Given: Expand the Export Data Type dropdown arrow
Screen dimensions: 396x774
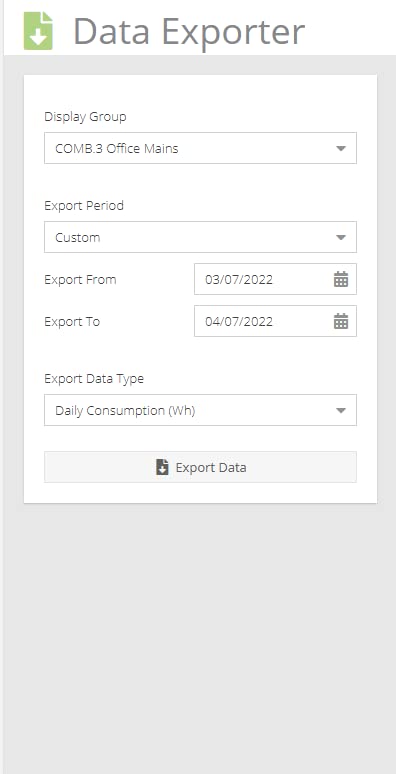Looking at the screenshot, I should point(341,410).
